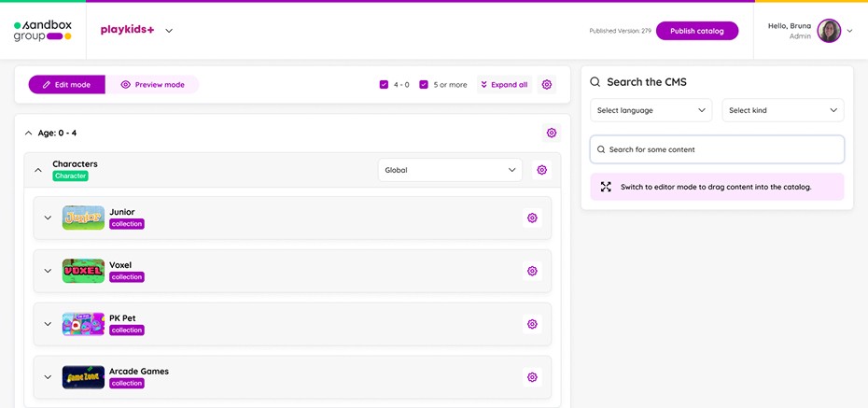Open gear settings for Age 0 - 4 group
Screen dimensions: 868x408
tap(551, 133)
